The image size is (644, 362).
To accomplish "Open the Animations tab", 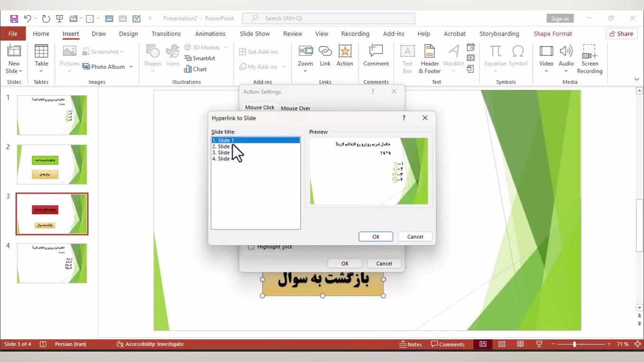I will point(210,34).
